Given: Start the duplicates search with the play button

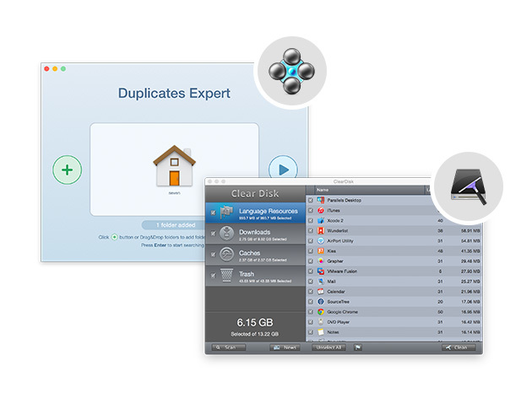Looking at the screenshot, I should click(283, 166).
